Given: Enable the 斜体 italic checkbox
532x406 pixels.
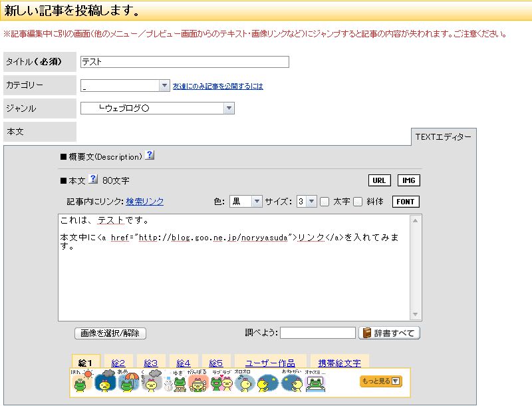Looking at the screenshot, I should coord(358,202).
